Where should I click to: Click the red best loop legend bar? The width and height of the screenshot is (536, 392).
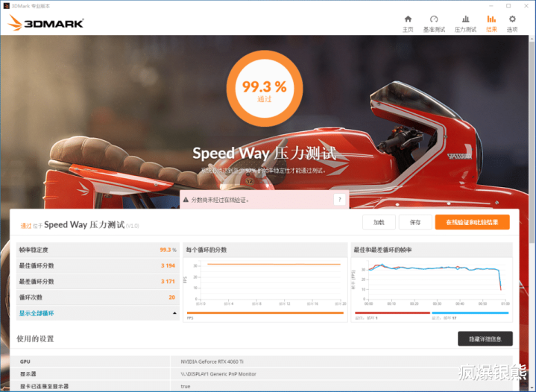click(392, 313)
